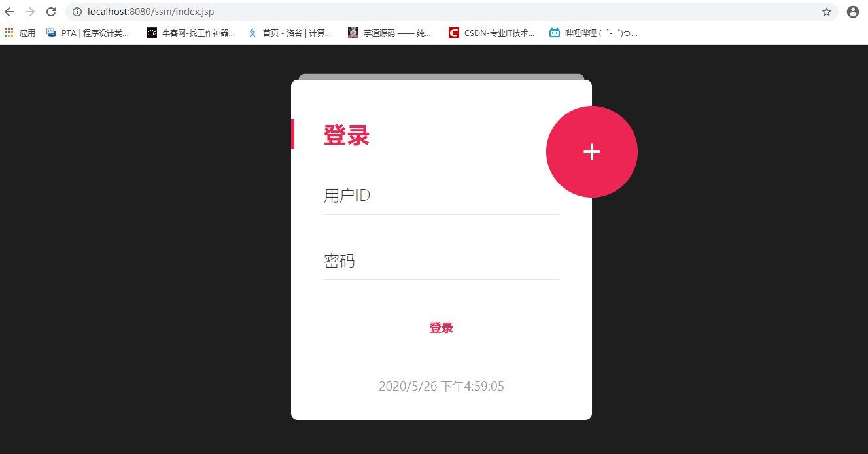Bookmark this page with the star icon
Screen dimensions: 868x454
coord(827,12)
